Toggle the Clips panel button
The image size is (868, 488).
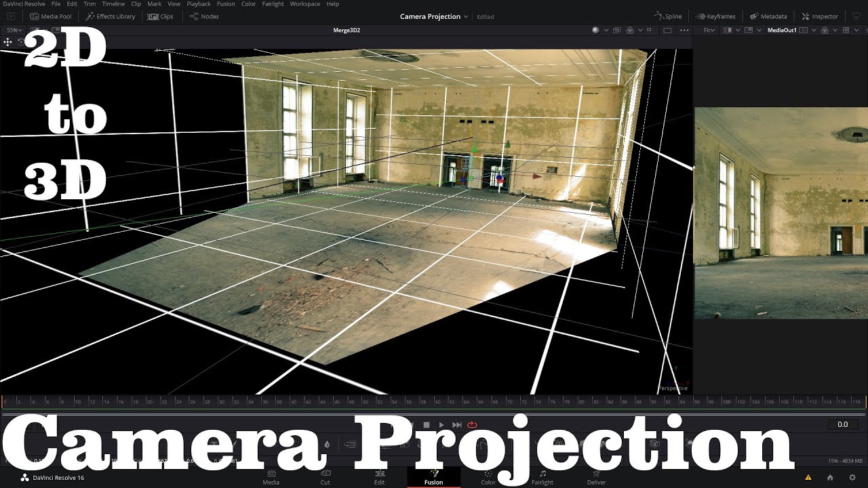161,16
